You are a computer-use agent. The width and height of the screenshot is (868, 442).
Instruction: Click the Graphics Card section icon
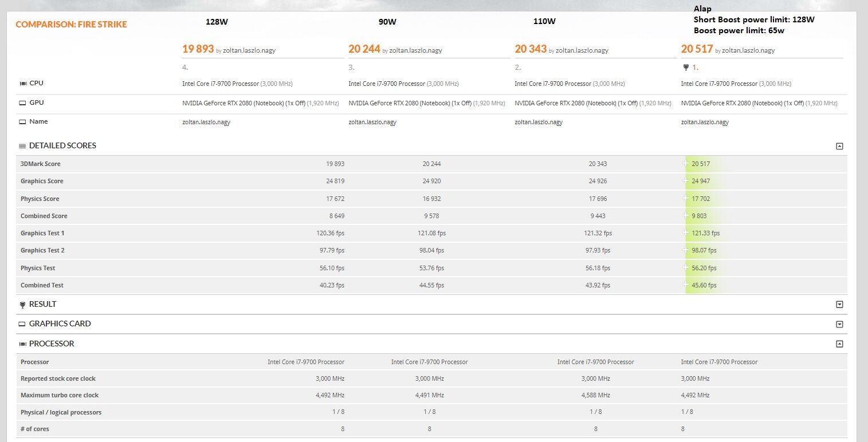click(x=23, y=324)
